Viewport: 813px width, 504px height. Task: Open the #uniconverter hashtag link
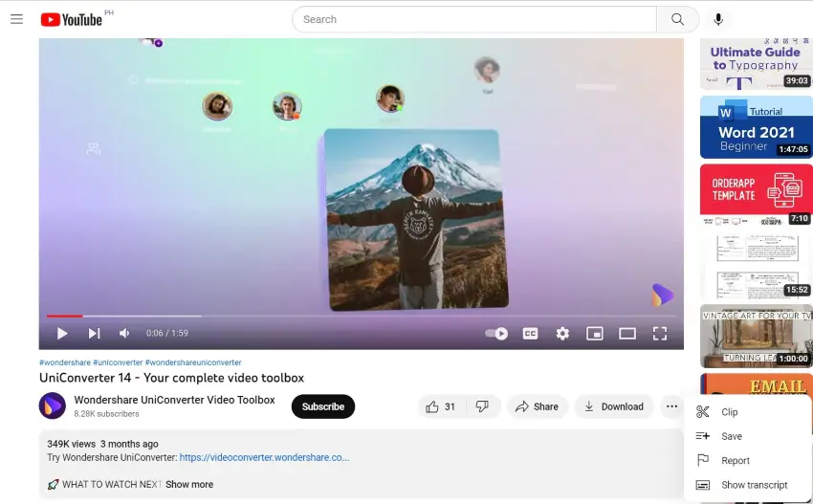(118, 362)
